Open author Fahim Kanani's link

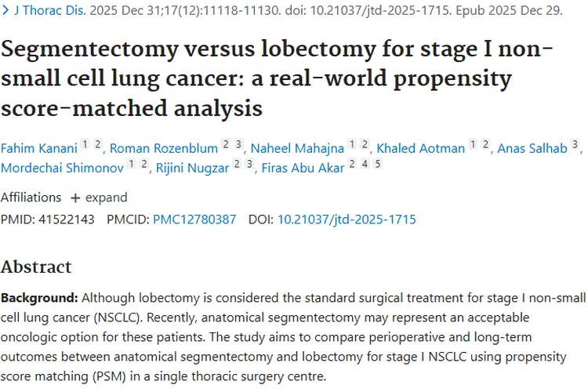coord(39,148)
